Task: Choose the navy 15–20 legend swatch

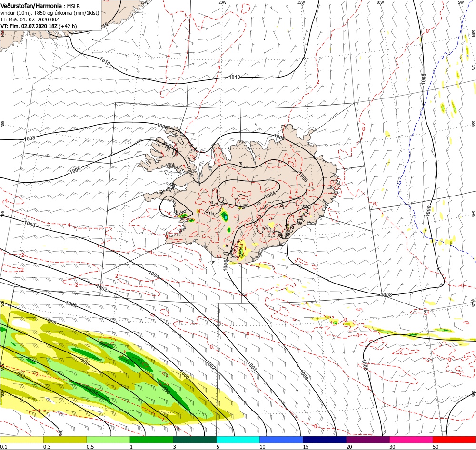Action: tap(325, 440)
